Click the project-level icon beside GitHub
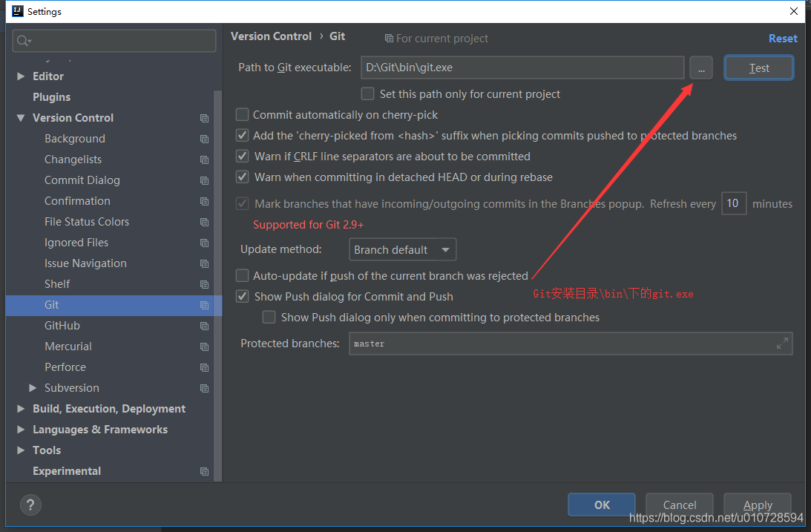Screen dimensions: 811x532 pos(204,326)
